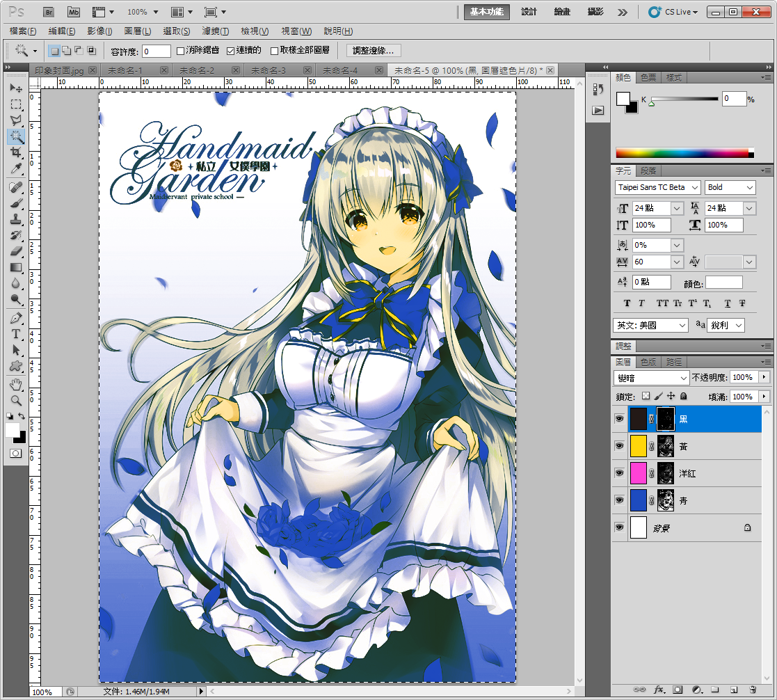Image resolution: width=777 pixels, height=700 pixels.
Task: Swap foreground and background colors icon
Action: tap(22, 416)
